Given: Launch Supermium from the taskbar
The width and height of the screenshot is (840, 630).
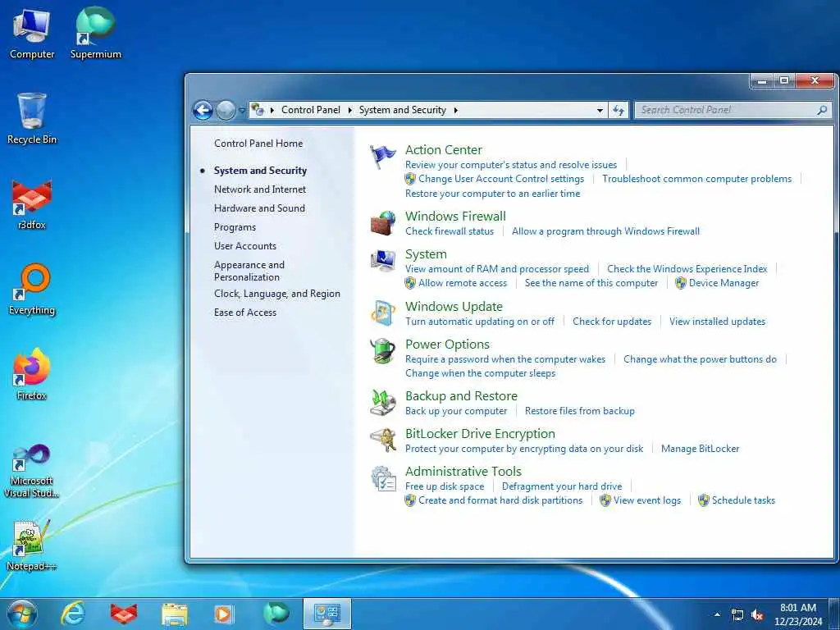Looking at the screenshot, I should tap(276, 614).
